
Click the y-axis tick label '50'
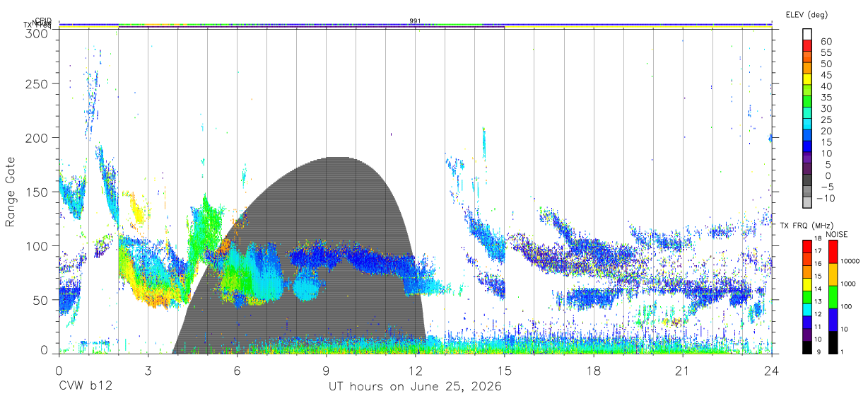coord(42,300)
